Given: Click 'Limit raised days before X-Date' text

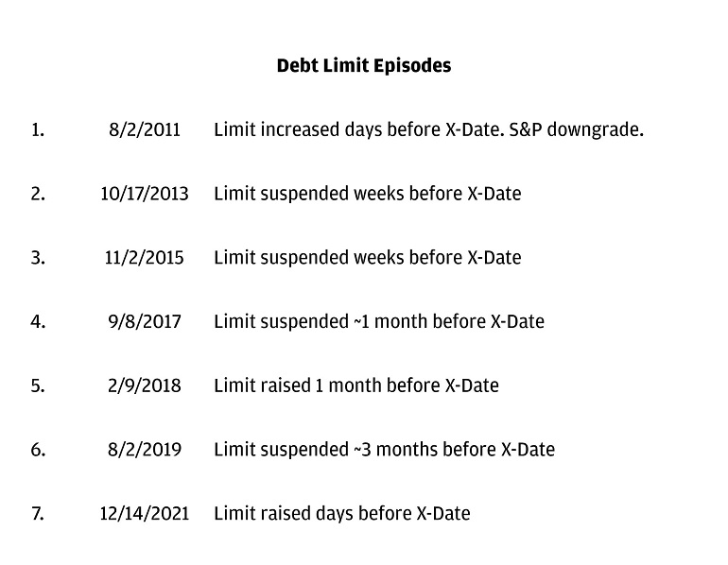Looking at the screenshot, I should pos(341,514).
